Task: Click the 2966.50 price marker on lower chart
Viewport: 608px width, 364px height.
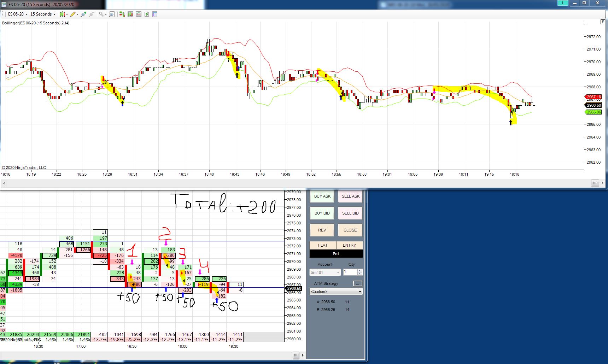Action: pyautogui.click(x=294, y=288)
